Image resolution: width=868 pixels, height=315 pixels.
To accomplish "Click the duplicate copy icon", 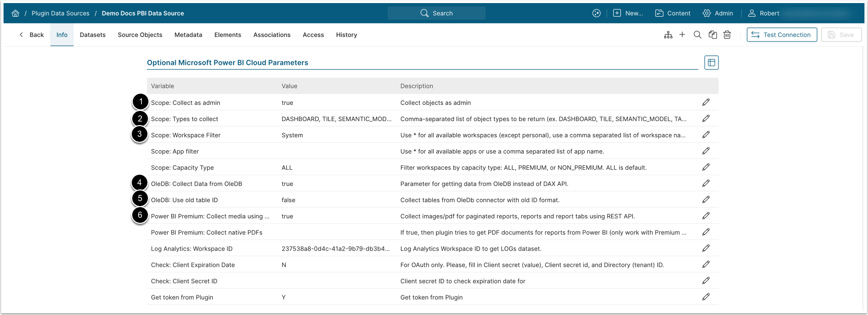I will point(712,35).
